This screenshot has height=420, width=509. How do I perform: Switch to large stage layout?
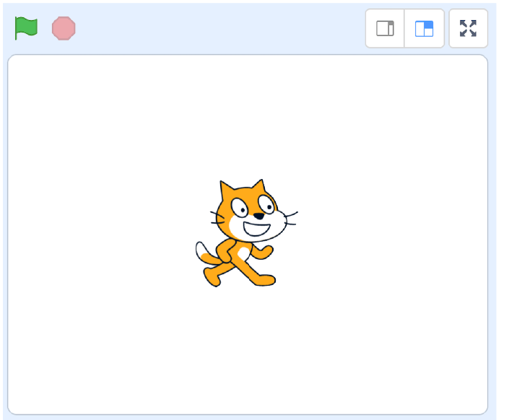tap(425, 29)
